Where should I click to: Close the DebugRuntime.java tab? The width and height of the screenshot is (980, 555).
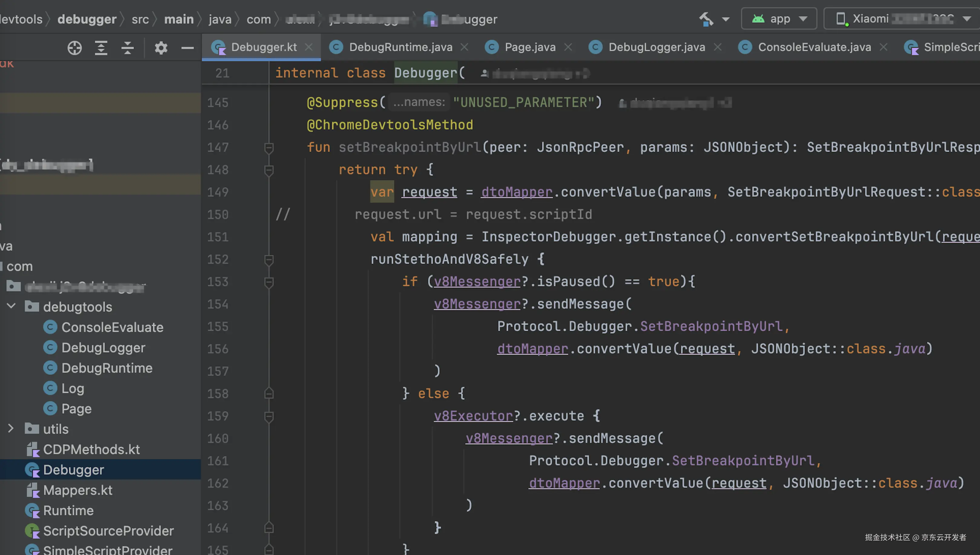coord(464,47)
